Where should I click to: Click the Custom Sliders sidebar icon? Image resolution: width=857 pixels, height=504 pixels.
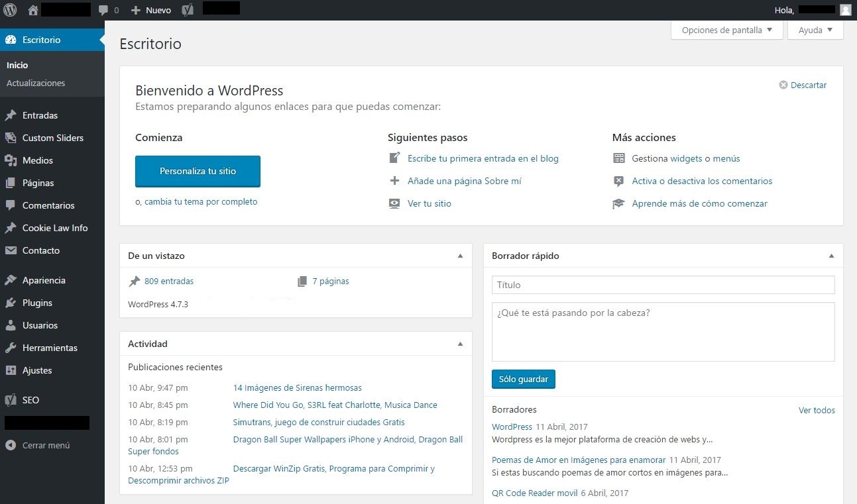tap(11, 138)
